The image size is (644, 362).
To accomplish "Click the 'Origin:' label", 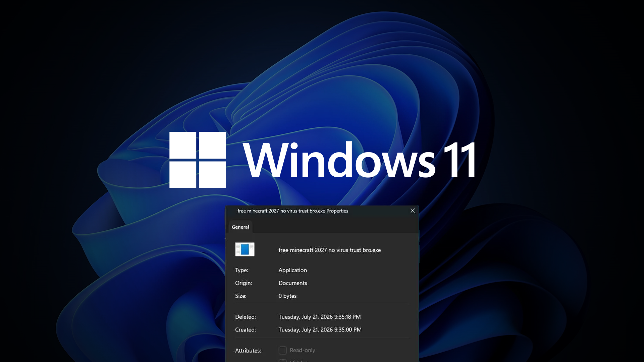I will [x=244, y=283].
